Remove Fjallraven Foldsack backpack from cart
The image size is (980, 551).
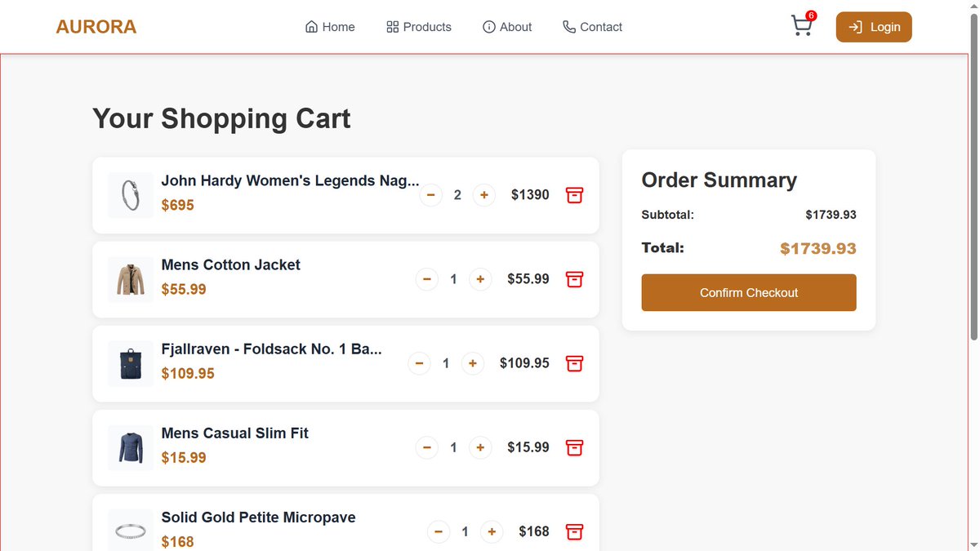click(x=574, y=363)
